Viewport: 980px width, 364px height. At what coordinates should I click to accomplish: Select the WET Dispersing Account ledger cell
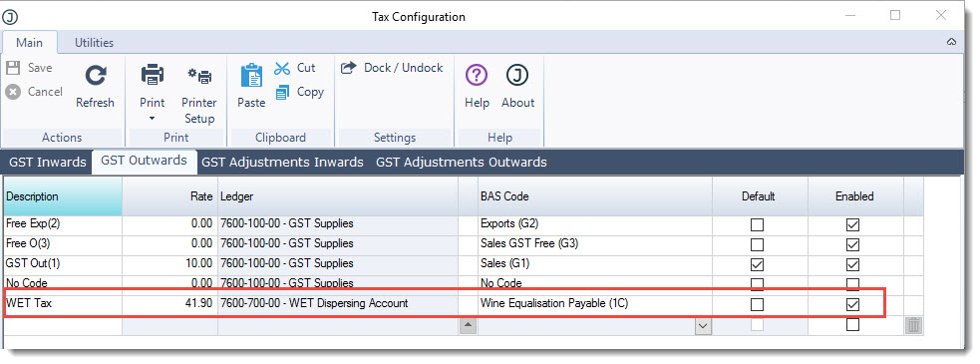338,304
